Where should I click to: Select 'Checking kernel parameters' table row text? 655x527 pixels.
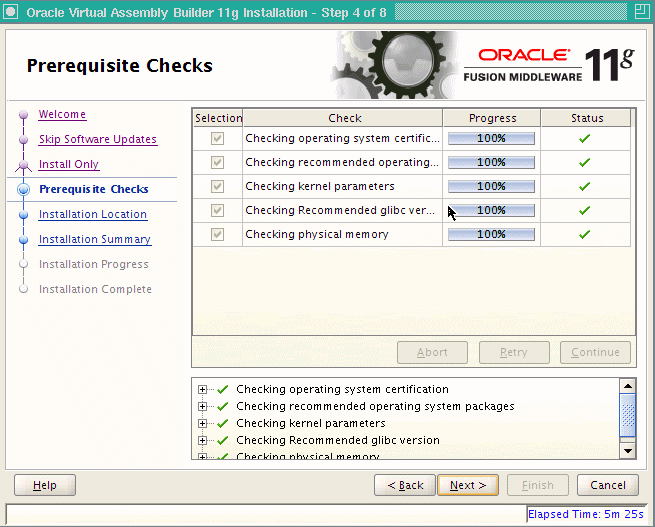(x=320, y=186)
